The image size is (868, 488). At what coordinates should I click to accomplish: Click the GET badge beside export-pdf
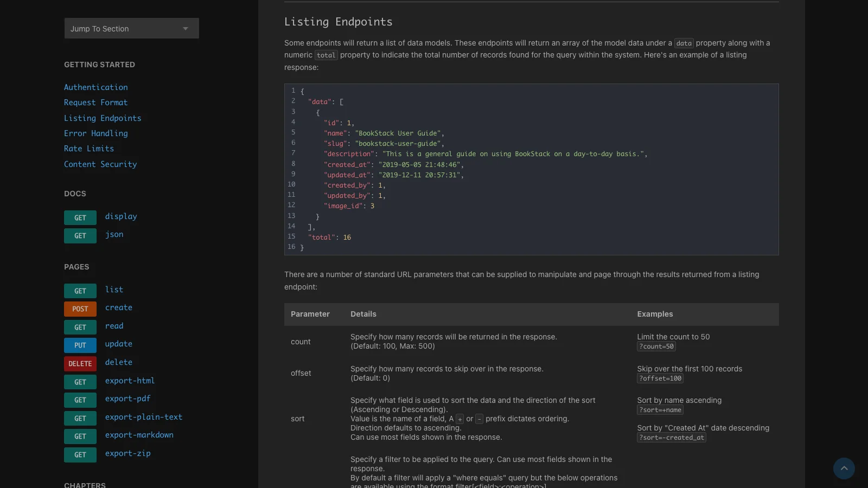80,400
